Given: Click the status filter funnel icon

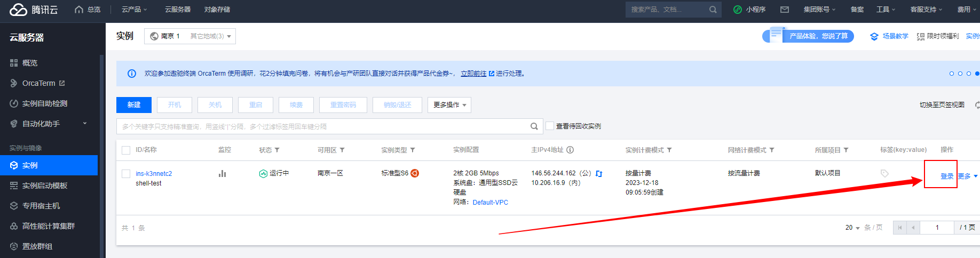Looking at the screenshot, I should pyautogui.click(x=277, y=150).
